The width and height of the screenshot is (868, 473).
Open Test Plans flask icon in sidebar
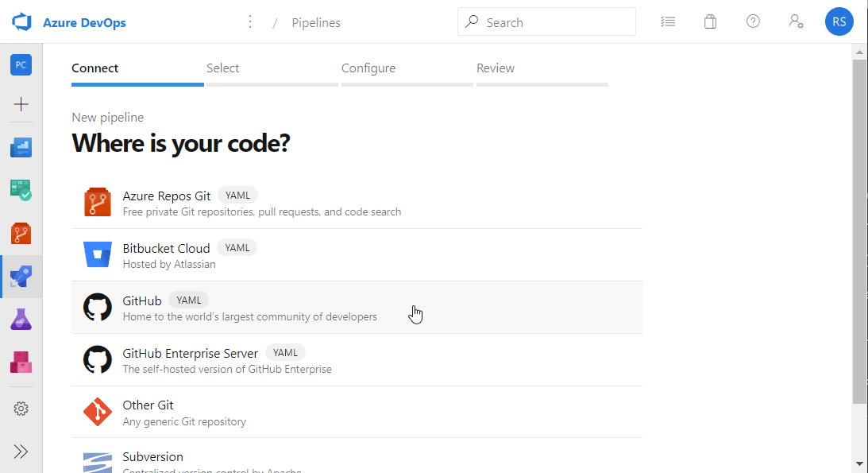pyautogui.click(x=21, y=320)
